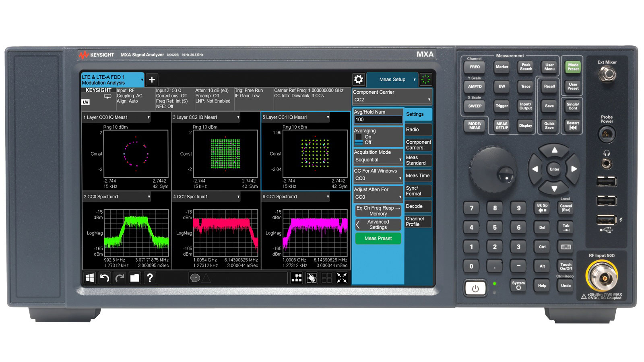Click the Avg/Hold Num input field
Screen dimensions: 644x362
pyautogui.click(x=378, y=119)
